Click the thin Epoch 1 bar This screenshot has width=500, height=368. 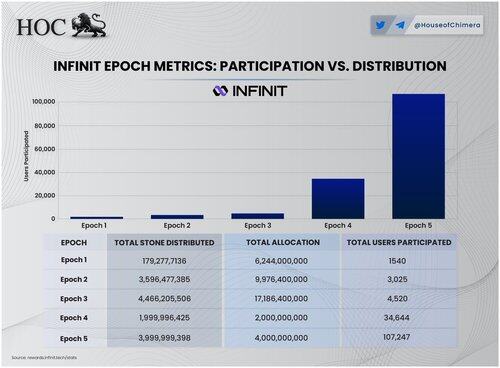tap(97, 218)
